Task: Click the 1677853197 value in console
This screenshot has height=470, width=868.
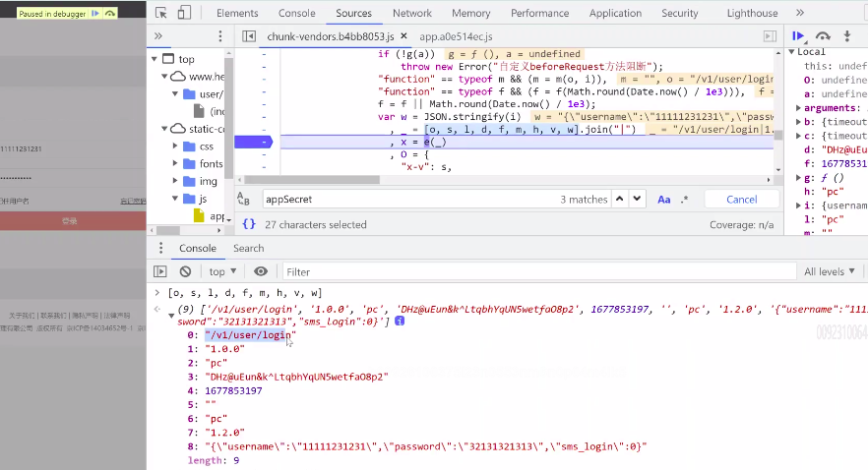Action: click(x=233, y=390)
